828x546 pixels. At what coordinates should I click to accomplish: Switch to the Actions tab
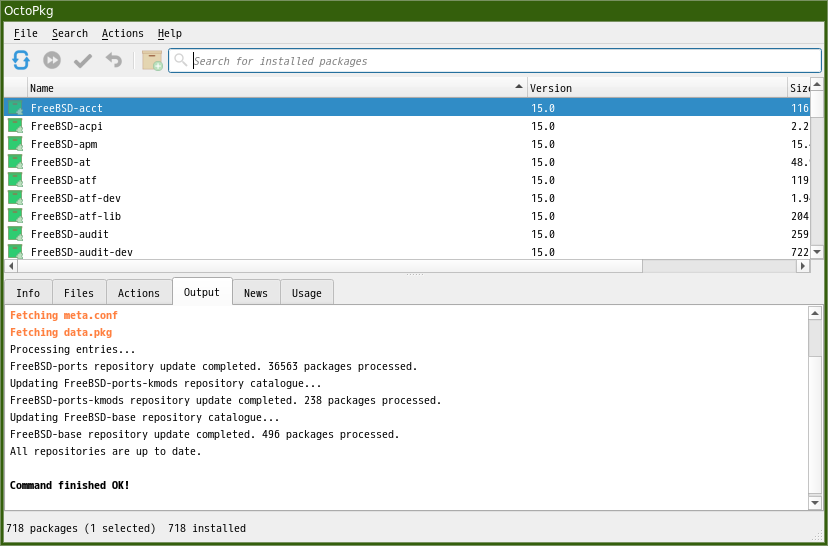click(x=139, y=293)
